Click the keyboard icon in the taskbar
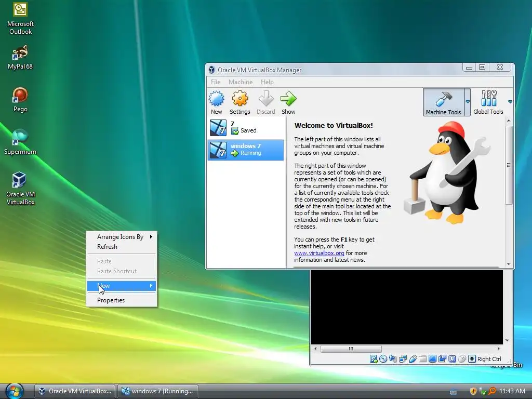The image size is (532, 399). tap(453, 392)
